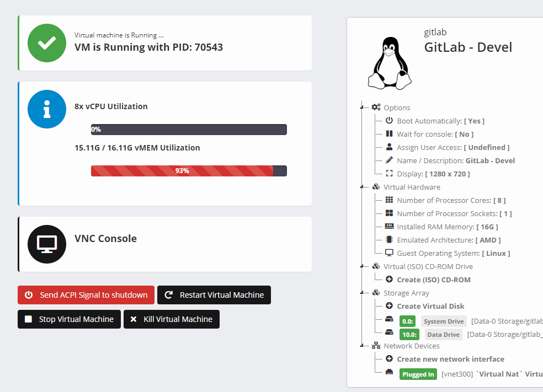Click the Assign User Access person icon
Image resolution: width=543 pixels, height=392 pixels.
pyautogui.click(x=389, y=147)
